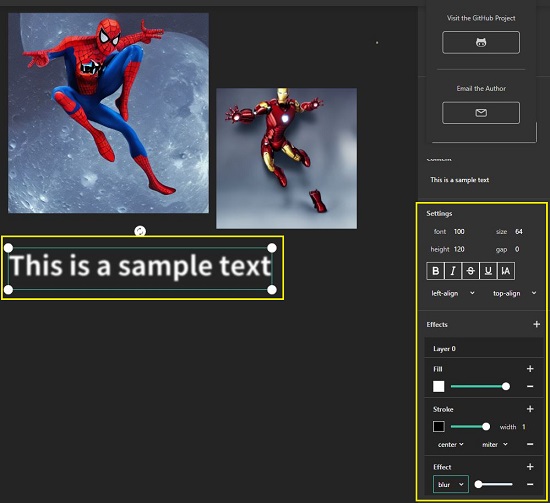
Task: Edit the Stroke width value
Action: tap(524, 427)
